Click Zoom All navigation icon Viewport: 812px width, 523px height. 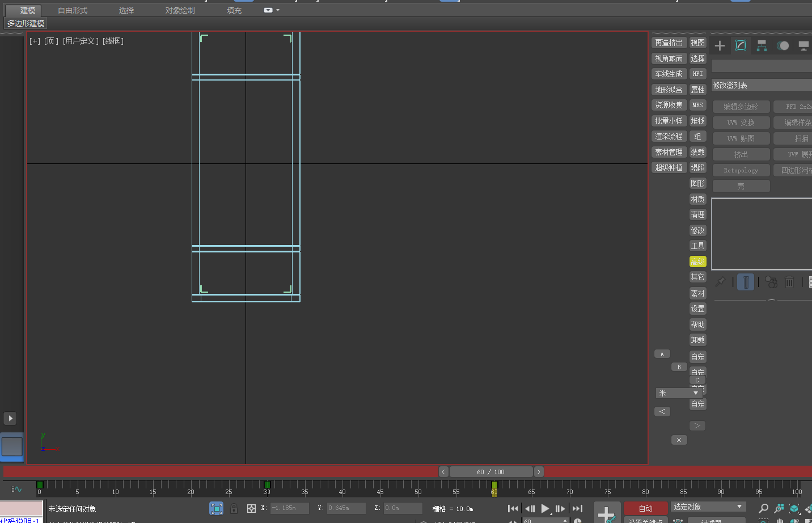pyautogui.click(x=779, y=509)
